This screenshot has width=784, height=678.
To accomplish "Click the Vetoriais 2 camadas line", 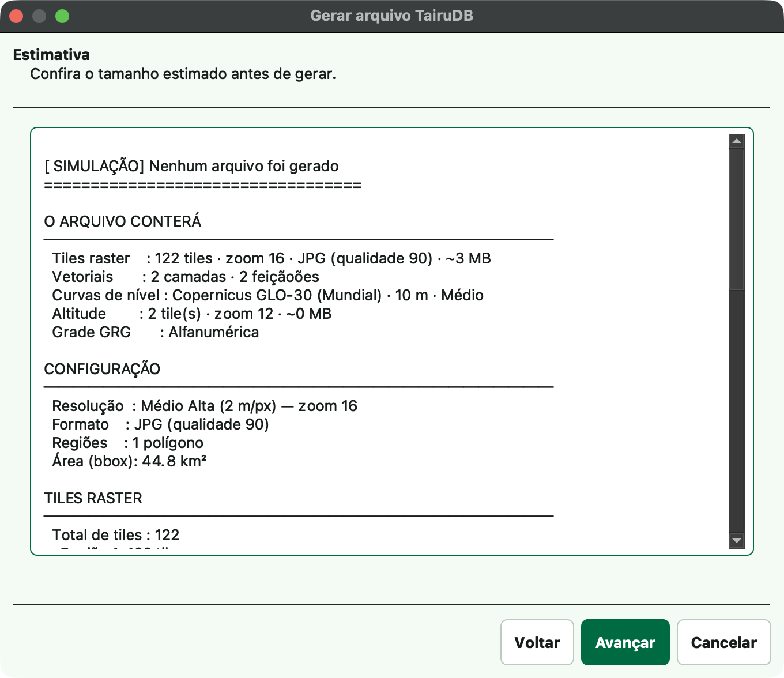I will (186, 277).
